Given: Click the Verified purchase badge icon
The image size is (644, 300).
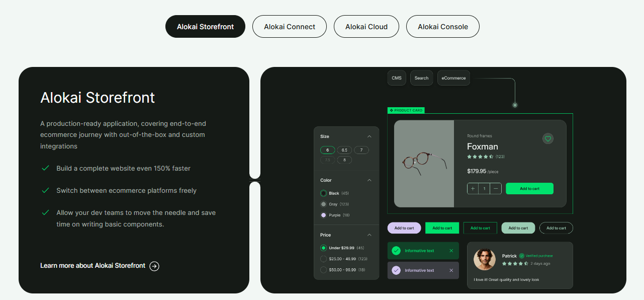Looking at the screenshot, I should pos(522,256).
